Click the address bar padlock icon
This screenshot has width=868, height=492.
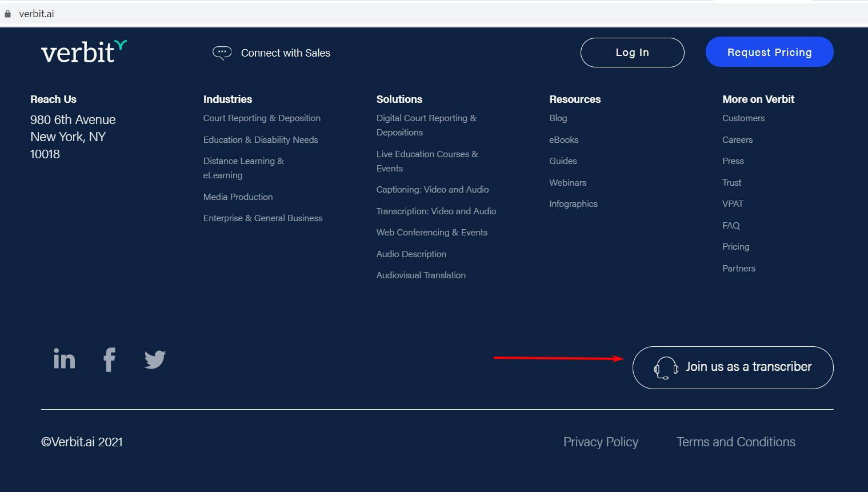coord(8,14)
